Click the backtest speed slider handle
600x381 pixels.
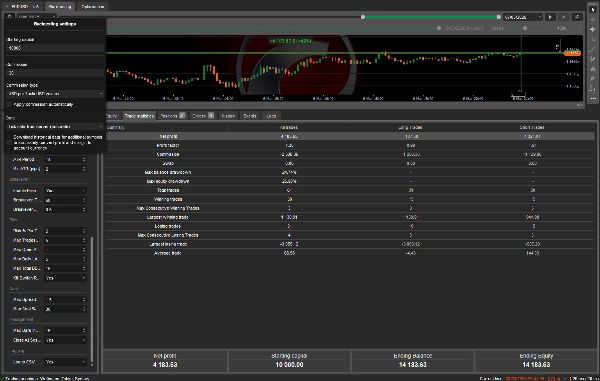pos(525,28)
